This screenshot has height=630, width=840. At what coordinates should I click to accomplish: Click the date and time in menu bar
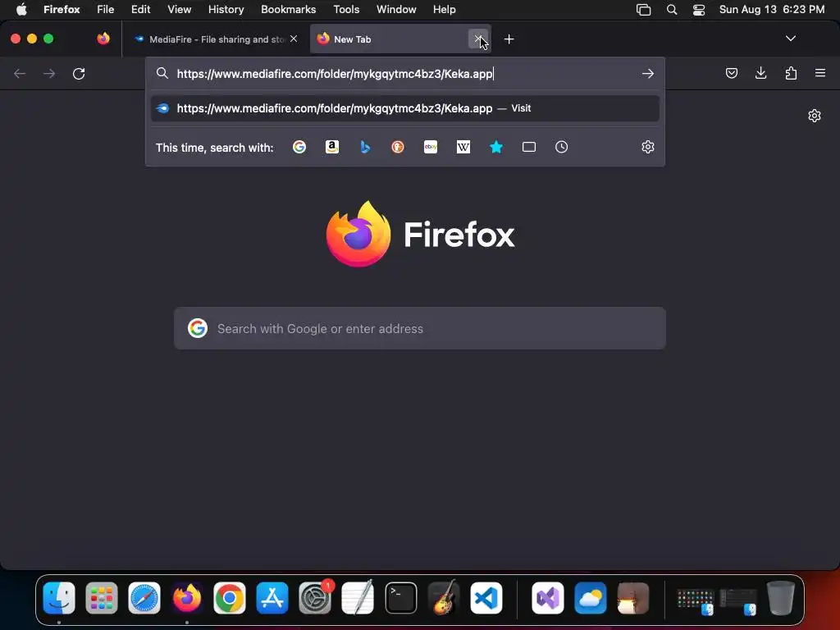click(x=771, y=10)
